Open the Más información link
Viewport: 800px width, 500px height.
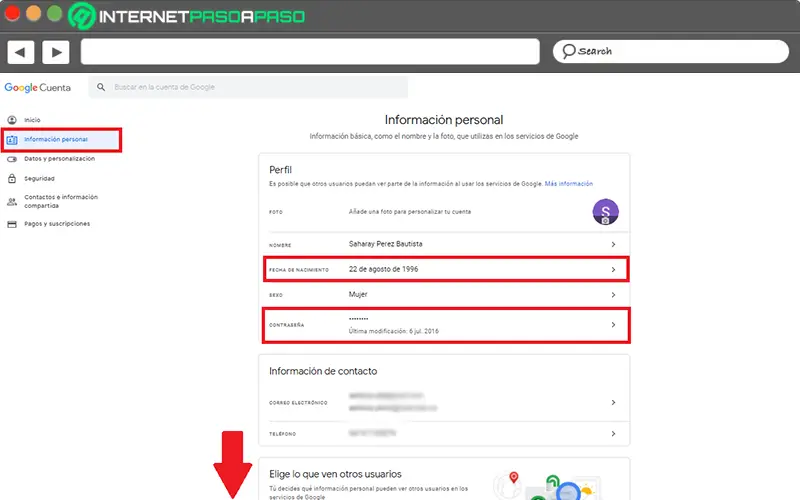point(569,184)
